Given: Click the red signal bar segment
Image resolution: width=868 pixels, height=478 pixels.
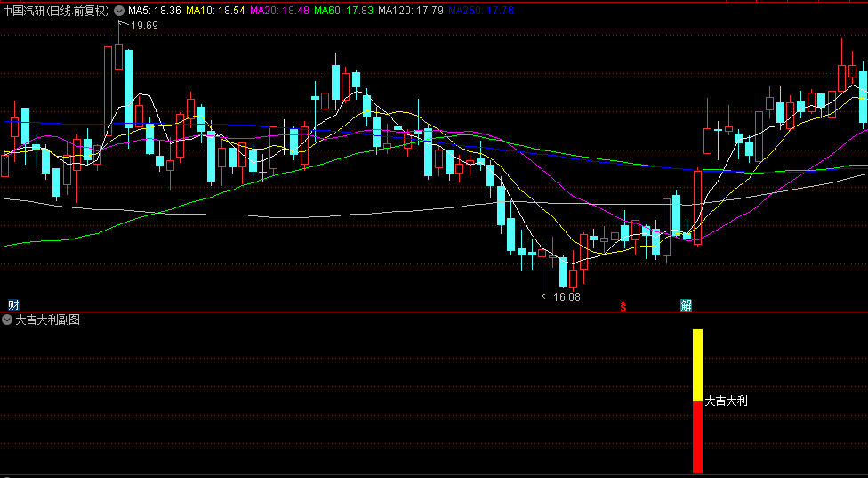Looking at the screenshot, I should [697, 437].
